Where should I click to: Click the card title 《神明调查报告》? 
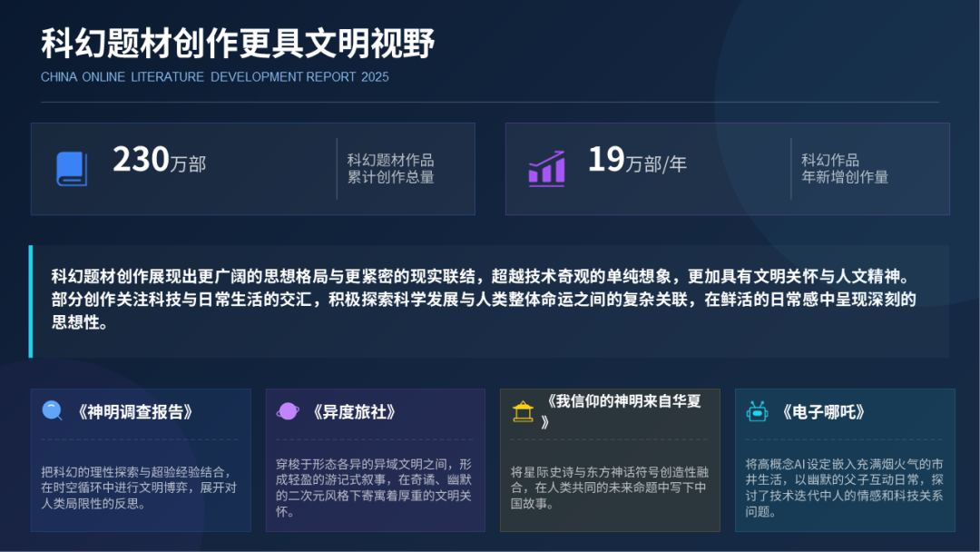click(x=135, y=412)
